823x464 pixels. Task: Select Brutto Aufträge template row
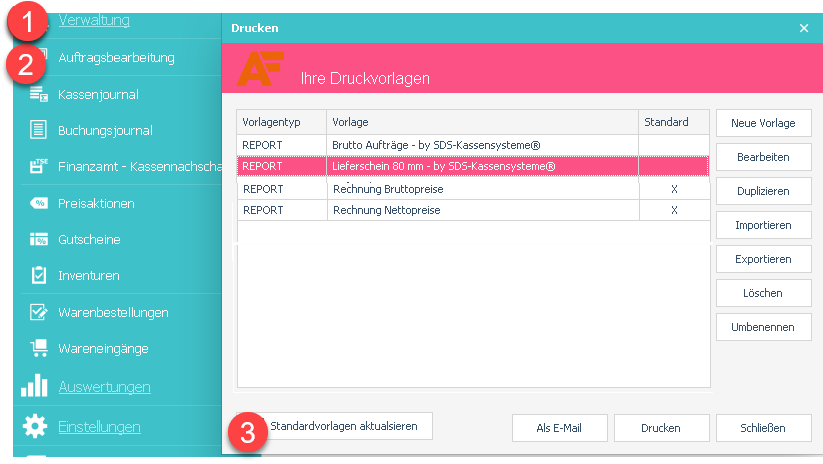[x=473, y=145]
